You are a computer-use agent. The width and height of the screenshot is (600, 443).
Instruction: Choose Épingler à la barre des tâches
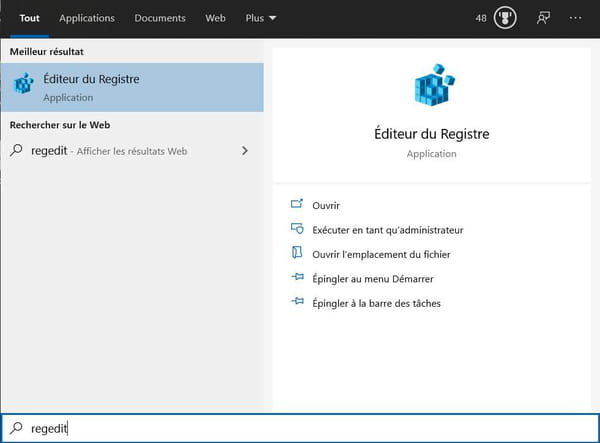click(x=376, y=303)
